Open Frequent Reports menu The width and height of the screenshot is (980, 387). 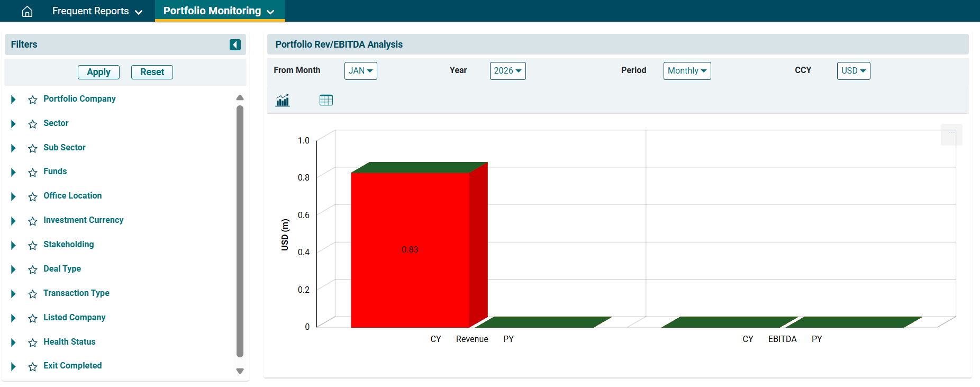(97, 11)
